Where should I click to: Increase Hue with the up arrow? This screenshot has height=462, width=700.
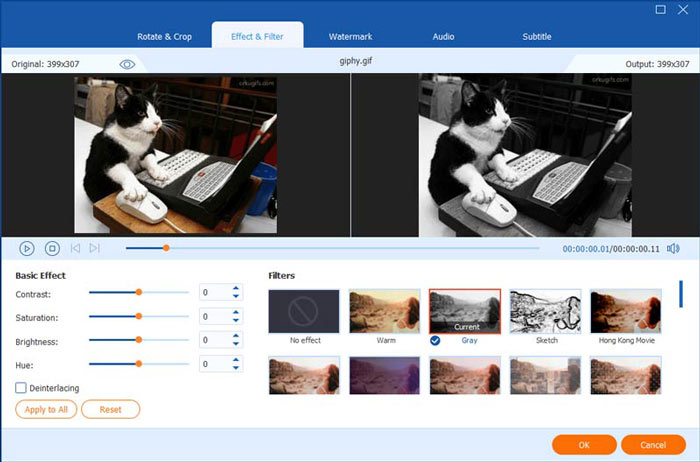coord(236,360)
